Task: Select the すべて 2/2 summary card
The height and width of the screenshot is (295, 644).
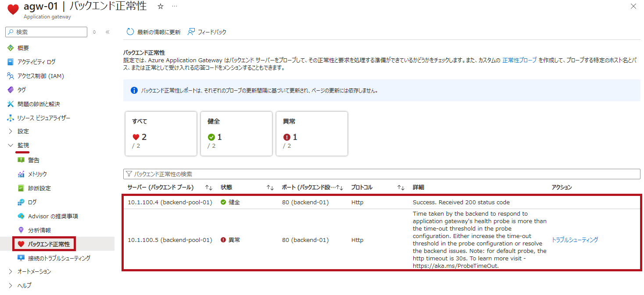Action: pos(161,133)
